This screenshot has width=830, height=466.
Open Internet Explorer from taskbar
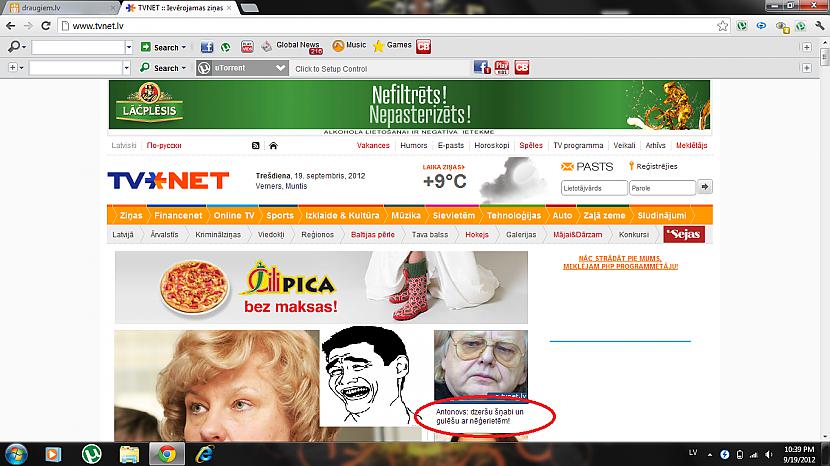click(204, 454)
